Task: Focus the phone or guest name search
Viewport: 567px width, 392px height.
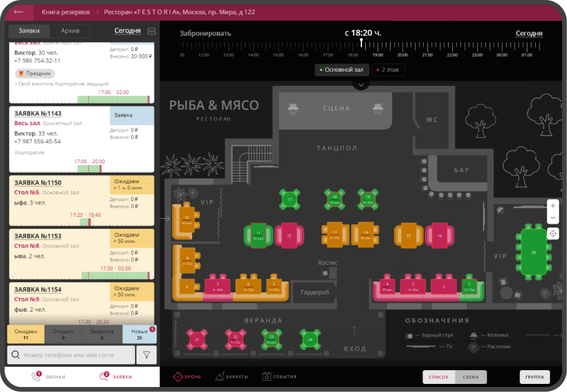Action: tap(71, 355)
